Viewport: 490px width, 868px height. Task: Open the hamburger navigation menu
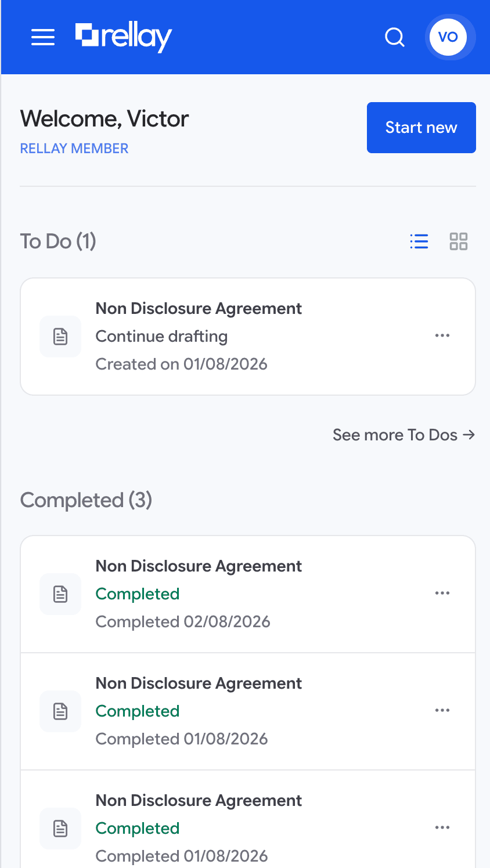click(43, 37)
